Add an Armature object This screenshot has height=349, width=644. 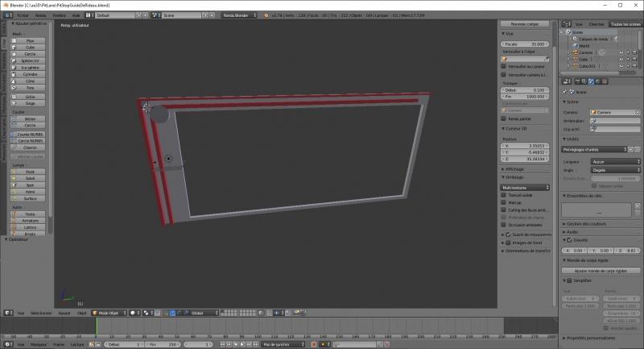(30, 221)
